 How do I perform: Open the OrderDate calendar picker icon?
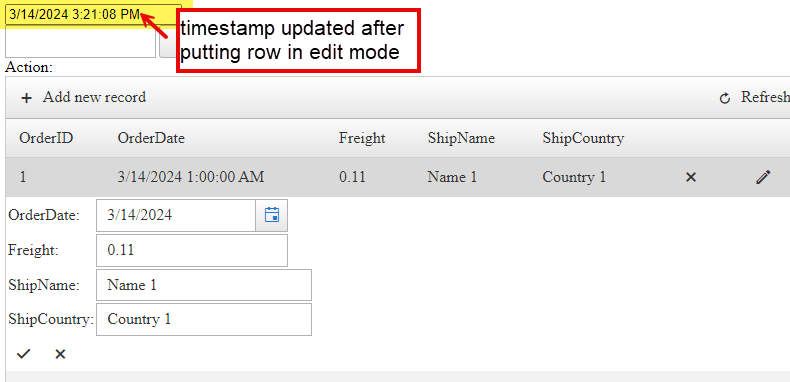click(x=272, y=215)
